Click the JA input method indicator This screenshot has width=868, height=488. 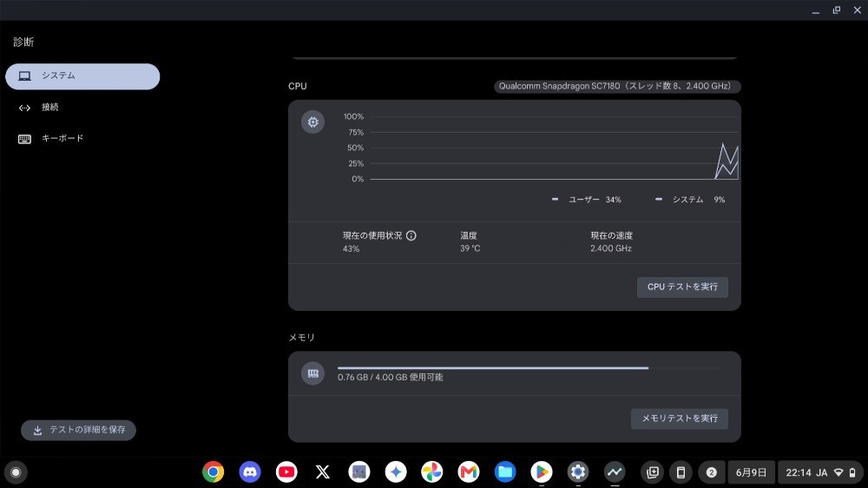coord(821,472)
